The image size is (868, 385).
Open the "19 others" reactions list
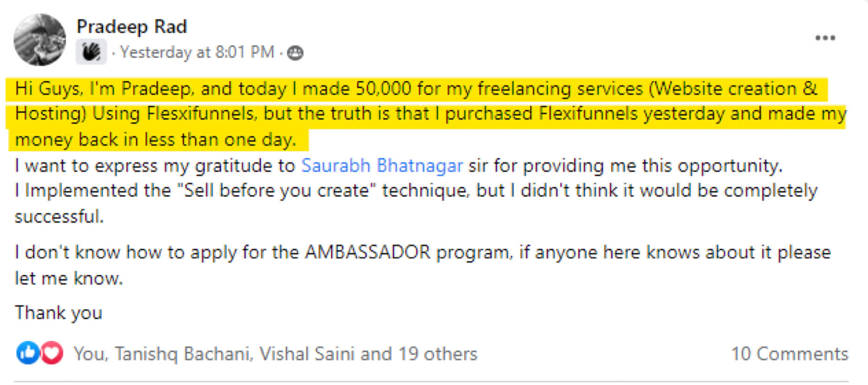click(x=437, y=354)
